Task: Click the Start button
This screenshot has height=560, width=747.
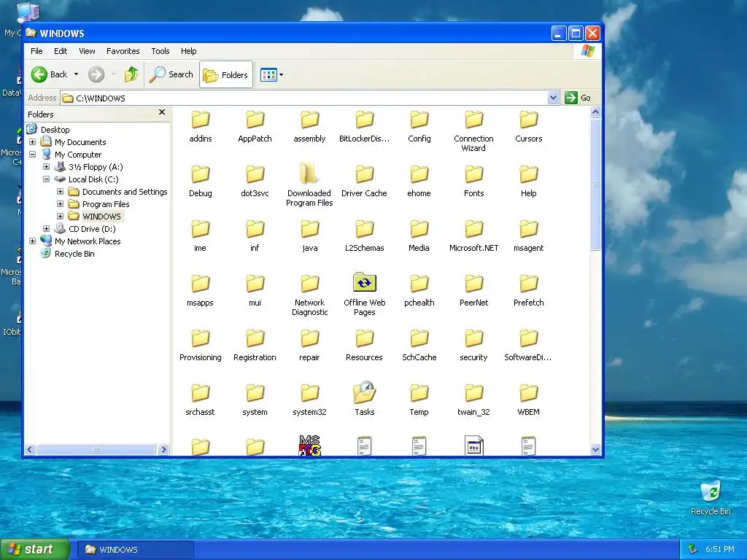Action: coord(34,550)
